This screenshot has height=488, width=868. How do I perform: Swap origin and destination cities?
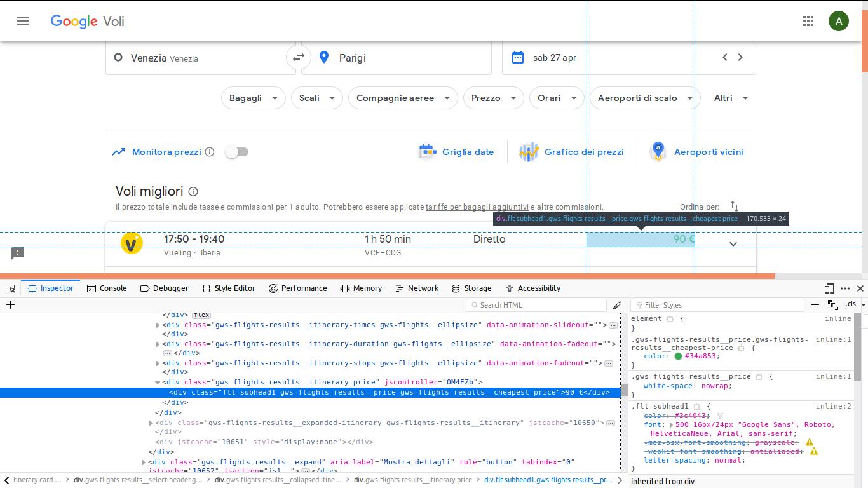pos(298,58)
